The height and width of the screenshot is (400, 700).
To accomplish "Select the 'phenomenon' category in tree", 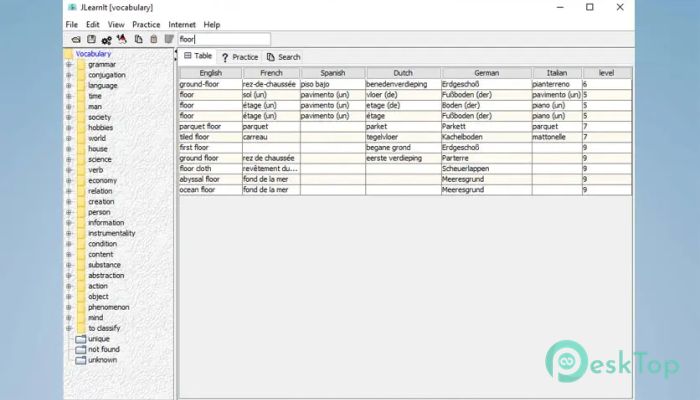I will point(108,307).
